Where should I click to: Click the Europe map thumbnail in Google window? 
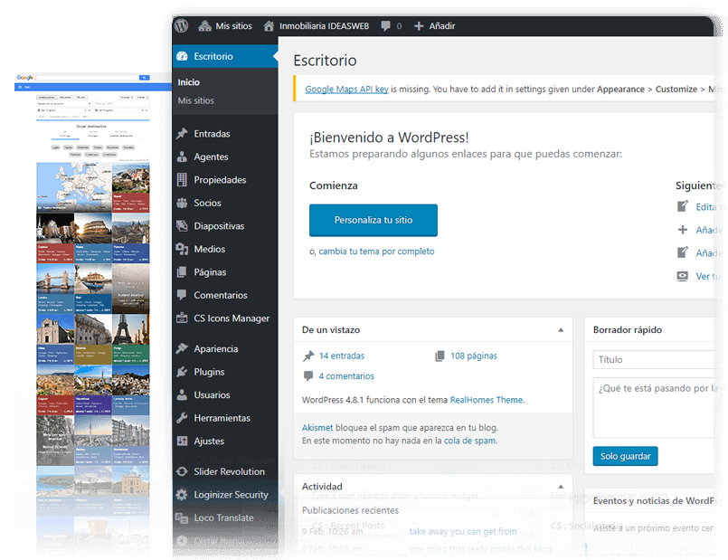coord(74,187)
